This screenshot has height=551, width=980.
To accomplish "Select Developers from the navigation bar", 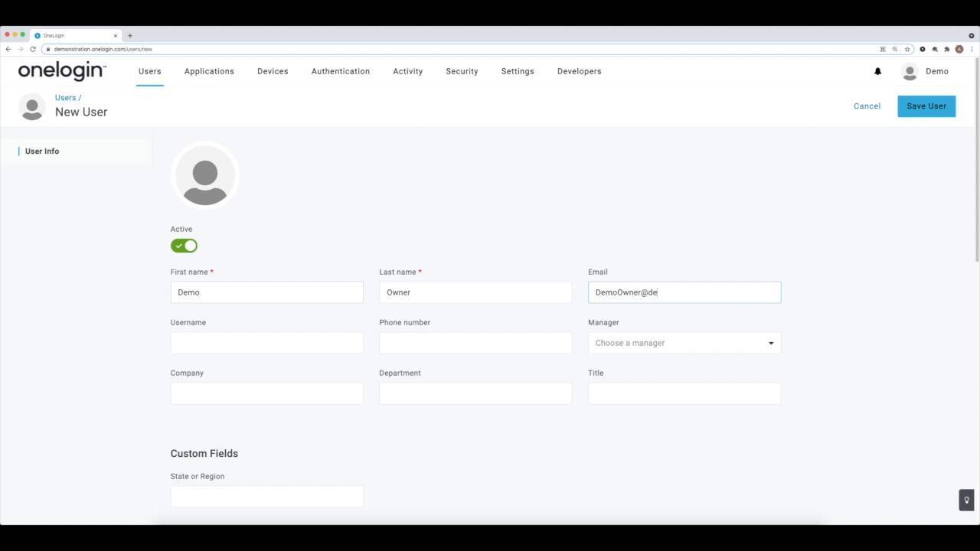I will point(579,71).
